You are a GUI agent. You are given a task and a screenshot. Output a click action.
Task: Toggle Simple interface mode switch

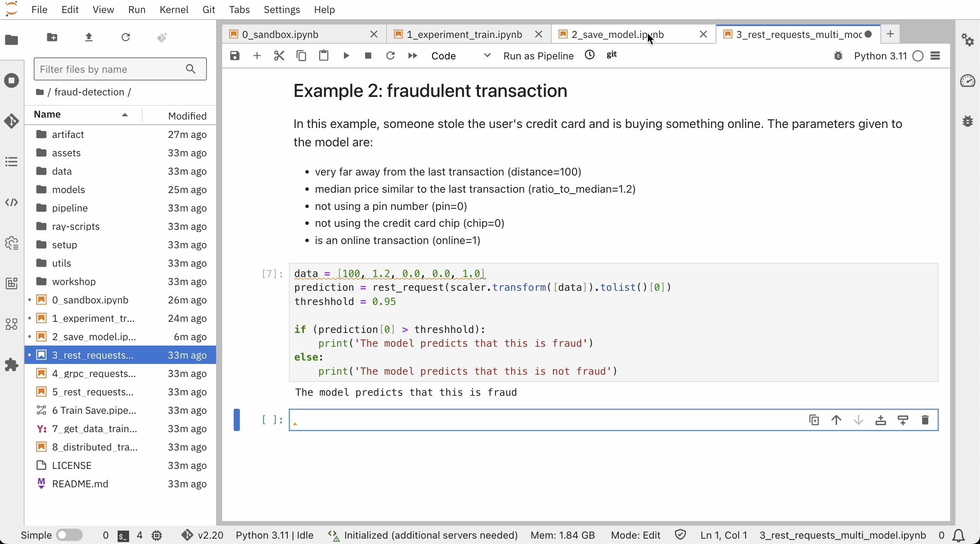click(x=69, y=535)
